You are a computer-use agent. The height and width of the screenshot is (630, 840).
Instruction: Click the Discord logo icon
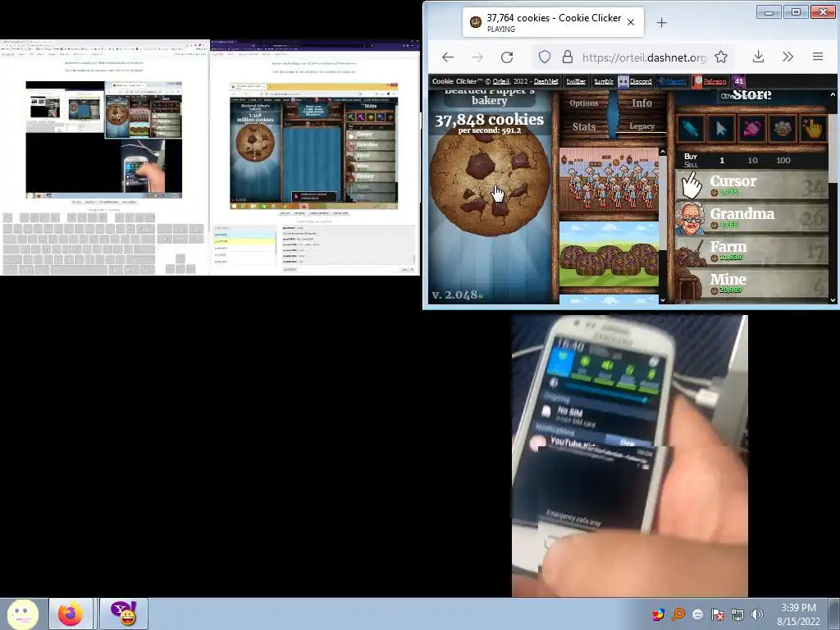pyautogui.click(x=623, y=81)
